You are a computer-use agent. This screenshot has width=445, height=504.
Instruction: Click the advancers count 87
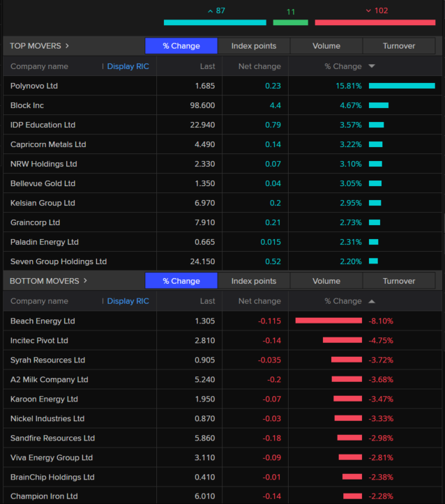[220, 10]
